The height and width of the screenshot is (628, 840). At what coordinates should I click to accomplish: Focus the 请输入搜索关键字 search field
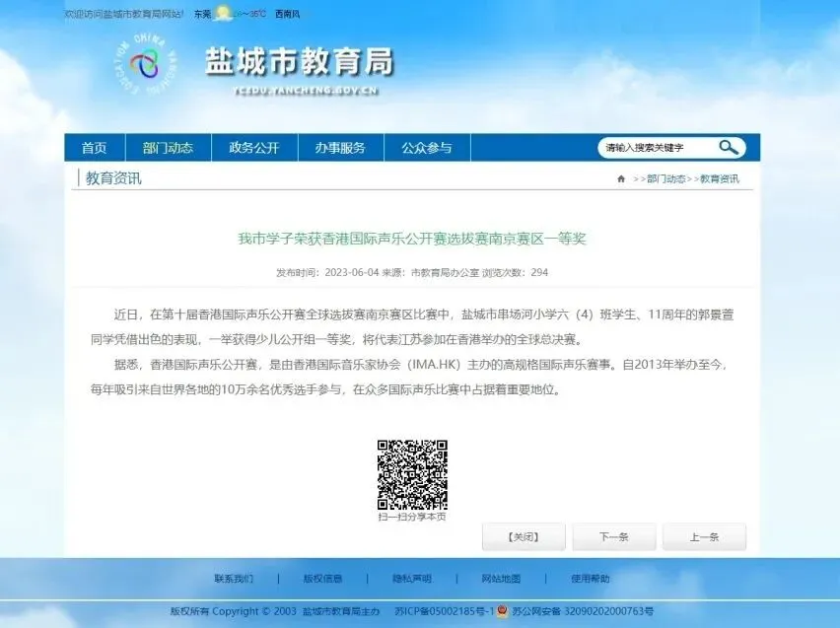click(x=658, y=147)
